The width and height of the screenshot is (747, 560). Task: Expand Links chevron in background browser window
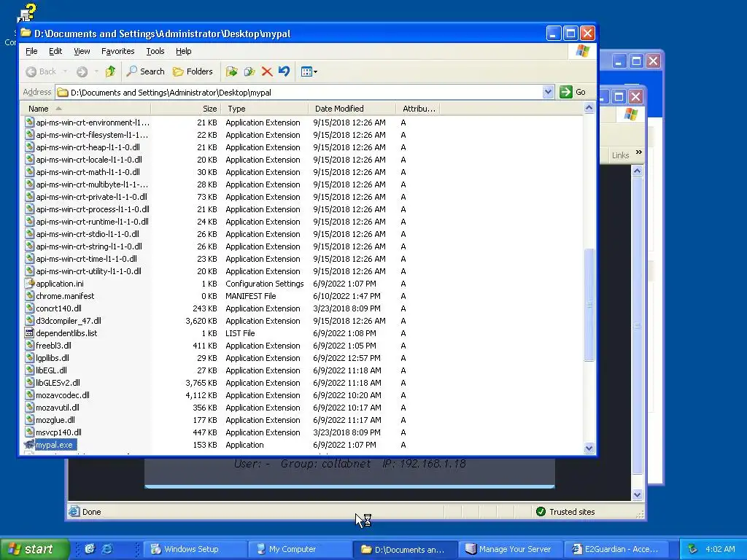tap(639, 152)
